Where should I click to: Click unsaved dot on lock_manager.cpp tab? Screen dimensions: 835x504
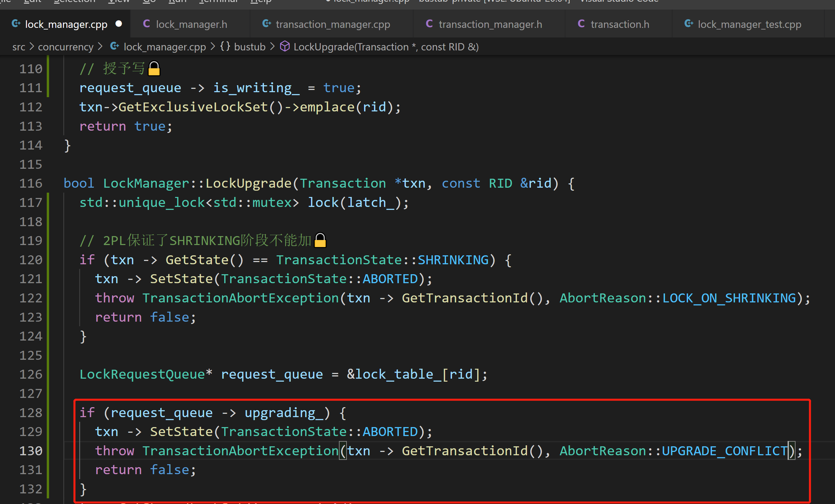pyautogui.click(x=119, y=24)
